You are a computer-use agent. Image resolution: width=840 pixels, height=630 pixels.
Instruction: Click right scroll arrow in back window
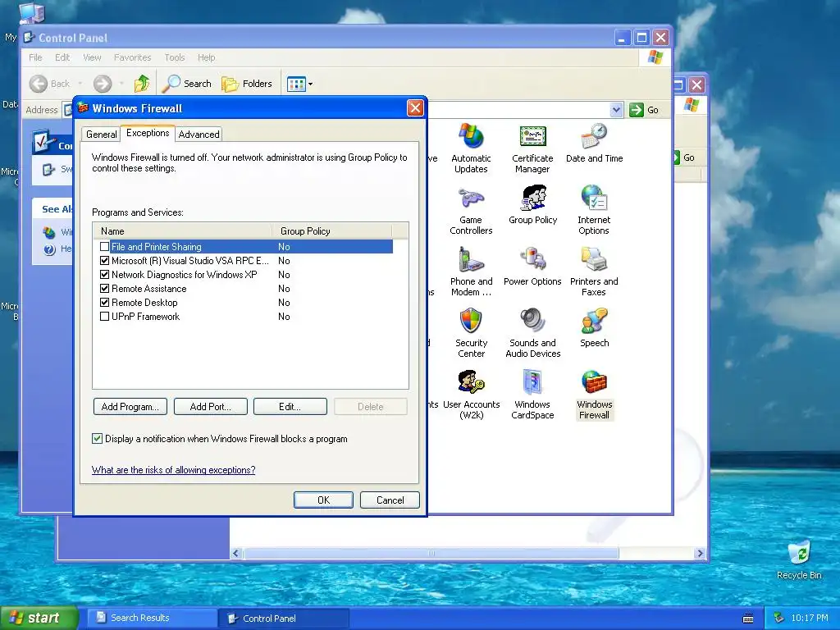700,554
